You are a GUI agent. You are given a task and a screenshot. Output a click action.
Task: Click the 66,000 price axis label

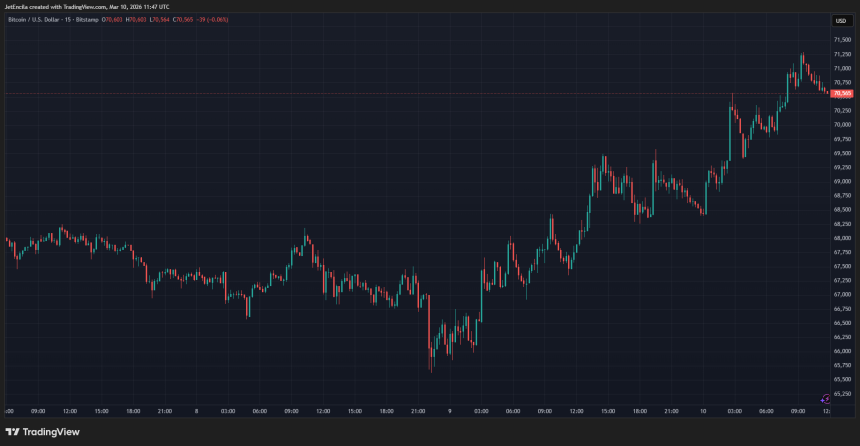tap(841, 351)
